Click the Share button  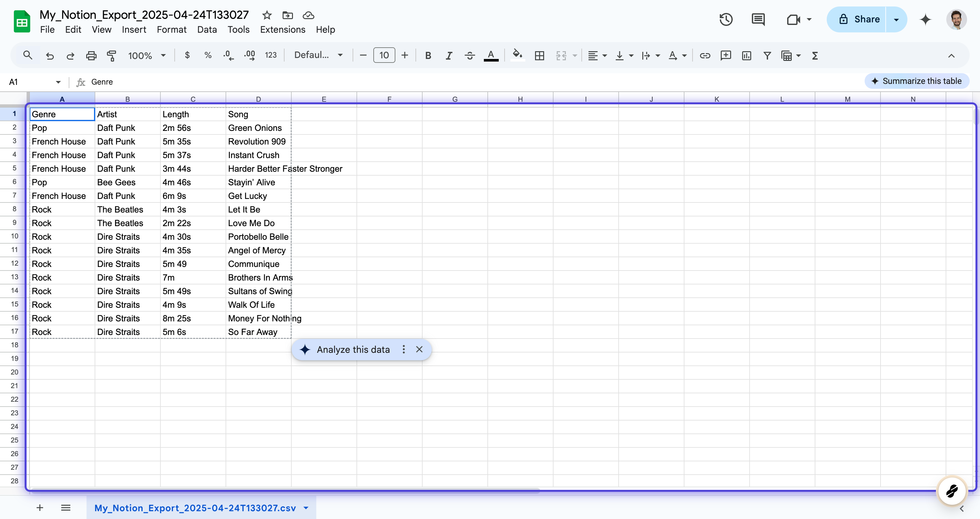click(x=859, y=19)
